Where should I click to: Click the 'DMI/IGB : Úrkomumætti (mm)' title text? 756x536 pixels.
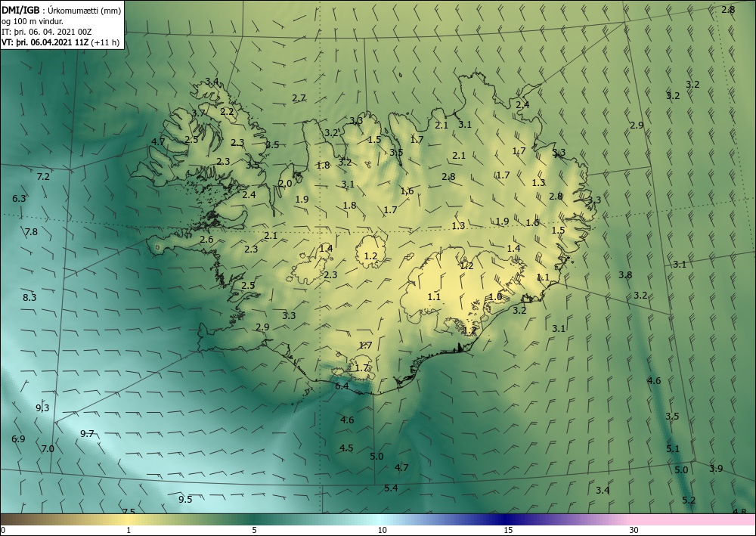61,10
